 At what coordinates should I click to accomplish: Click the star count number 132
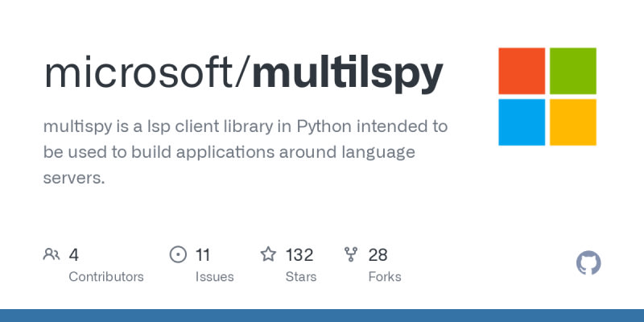[299, 255]
